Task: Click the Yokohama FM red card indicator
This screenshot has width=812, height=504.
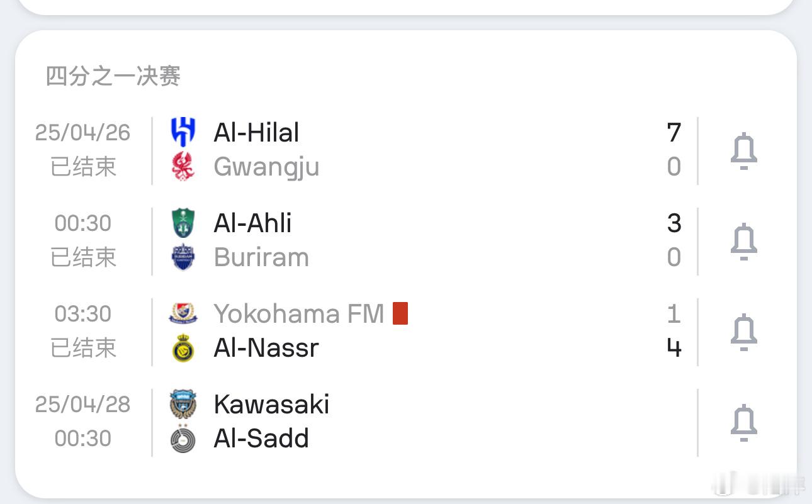Action: coord(400,313)
